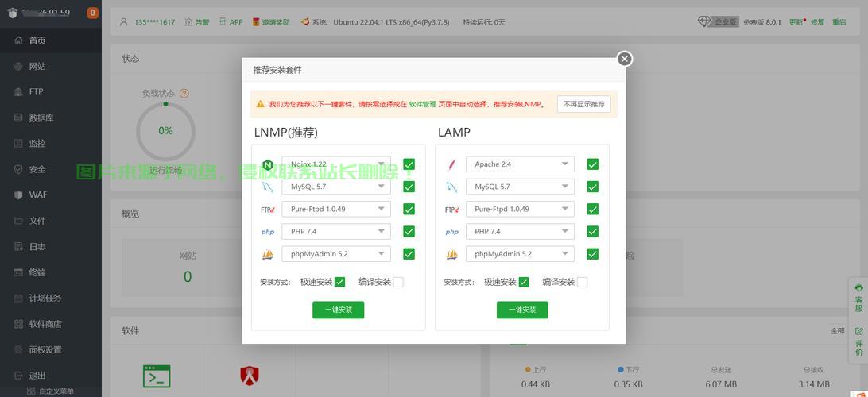Click the php logo icon in LAMP
The image size is (868, 397).
point(452,232)
